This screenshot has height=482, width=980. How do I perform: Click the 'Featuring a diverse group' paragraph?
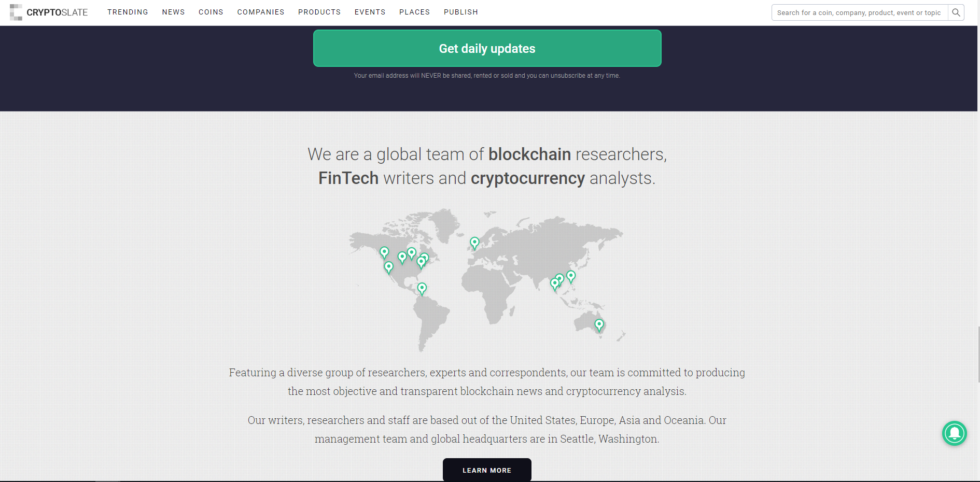(487, 381)
